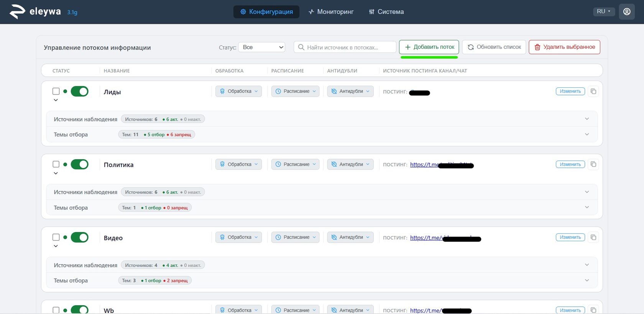Click the 3.1g version label
This screenshot has width=644, height=314.
72,12
